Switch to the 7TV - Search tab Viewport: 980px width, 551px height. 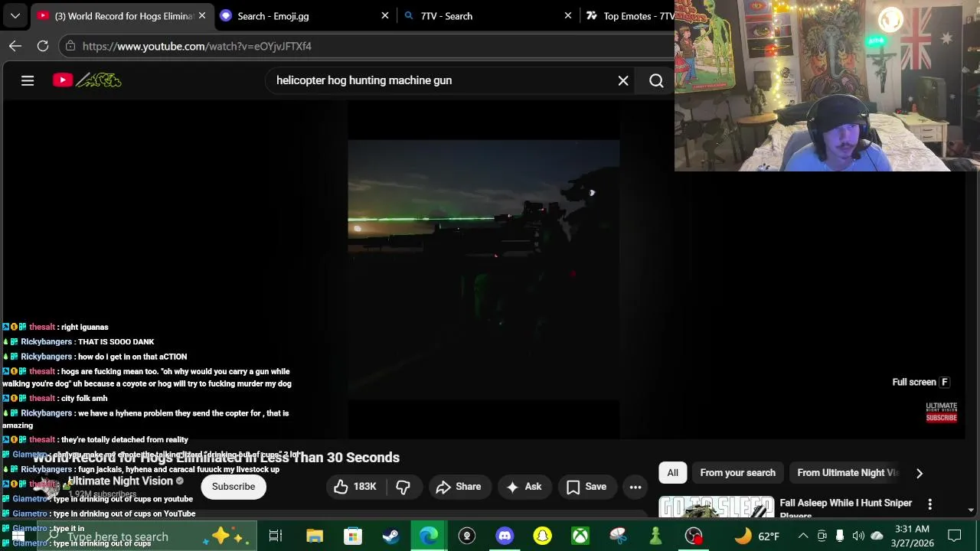[x=488, y=15]
